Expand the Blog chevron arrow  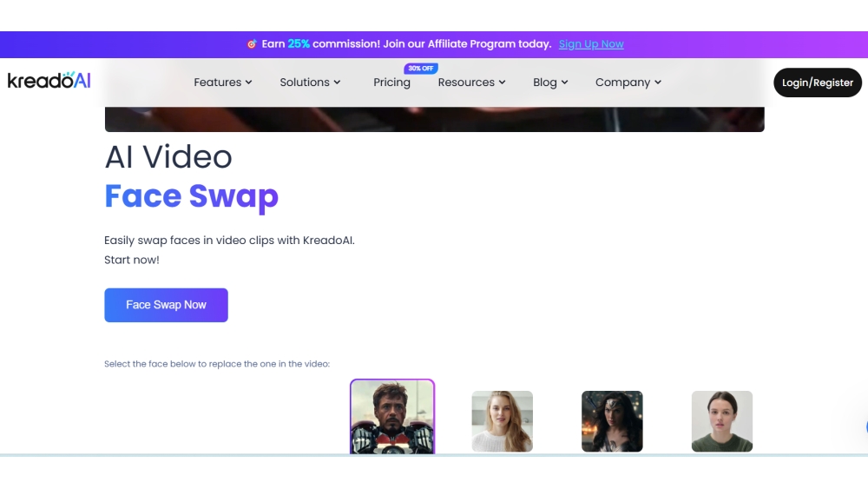pyautogui.click(x=564, y=83)
